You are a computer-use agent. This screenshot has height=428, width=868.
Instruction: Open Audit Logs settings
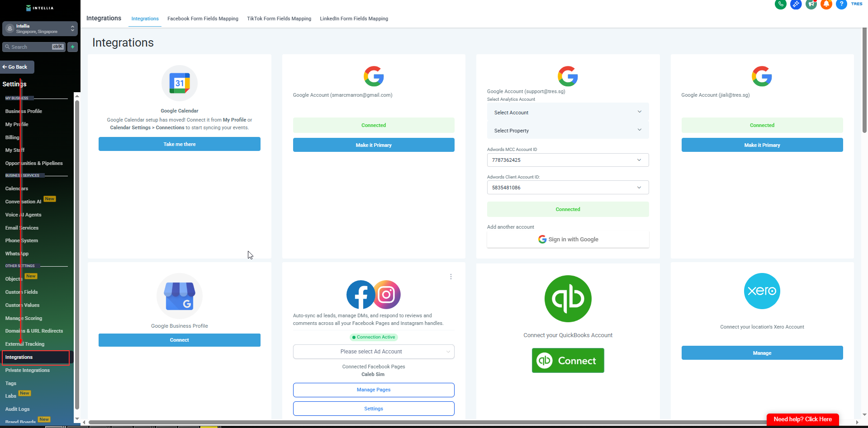click(x=17, y=409)
